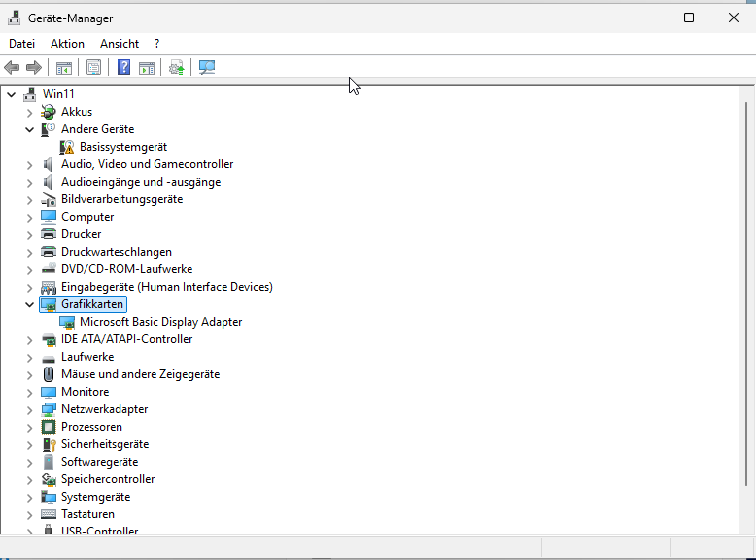756x560 pixels.
Task: Click the vertical scrollbar thumb
Action: coord(746,295)
